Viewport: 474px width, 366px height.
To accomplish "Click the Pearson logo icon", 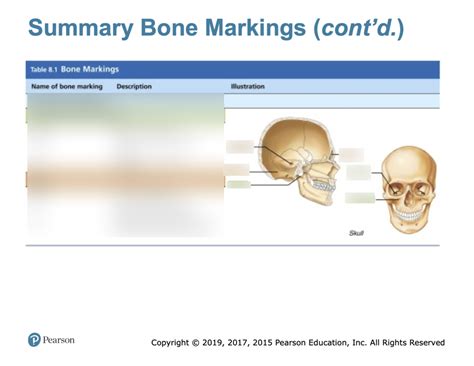I will pyautogui.click(x=34, y=340).
